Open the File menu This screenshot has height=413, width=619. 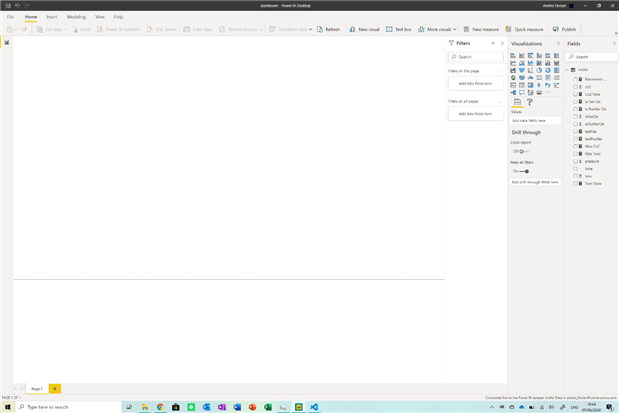[x=10, y=17]
